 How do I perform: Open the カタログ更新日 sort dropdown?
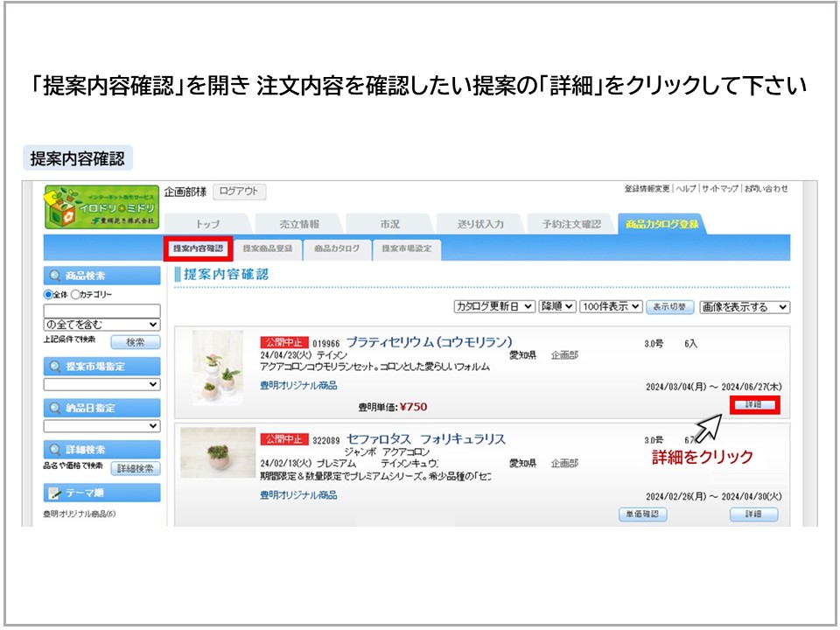(493, 307)
